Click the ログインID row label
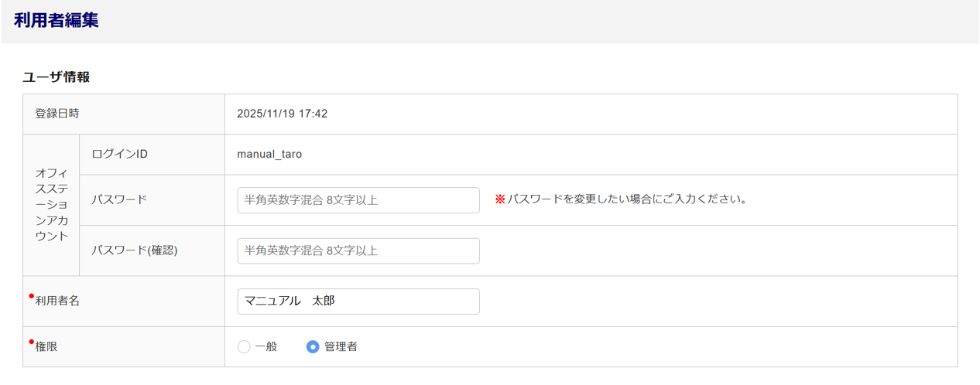This screenshot has height=385, width=980. (119, 154)
